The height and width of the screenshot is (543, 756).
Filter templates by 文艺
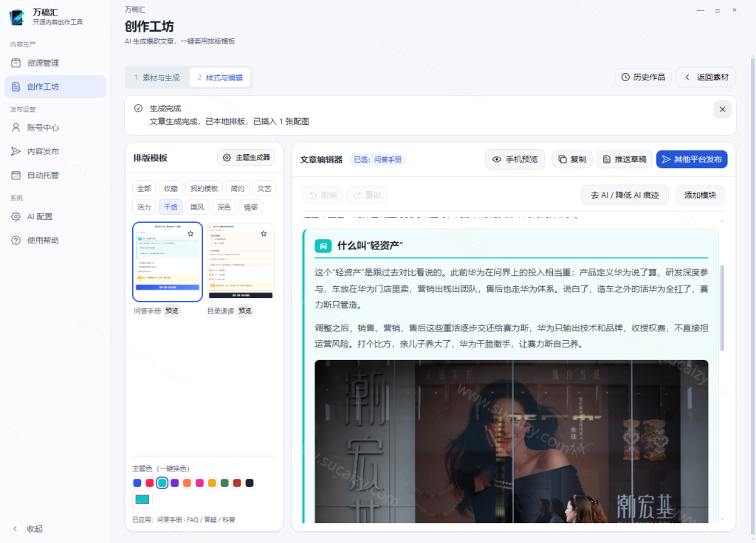[x=264, y=188]
